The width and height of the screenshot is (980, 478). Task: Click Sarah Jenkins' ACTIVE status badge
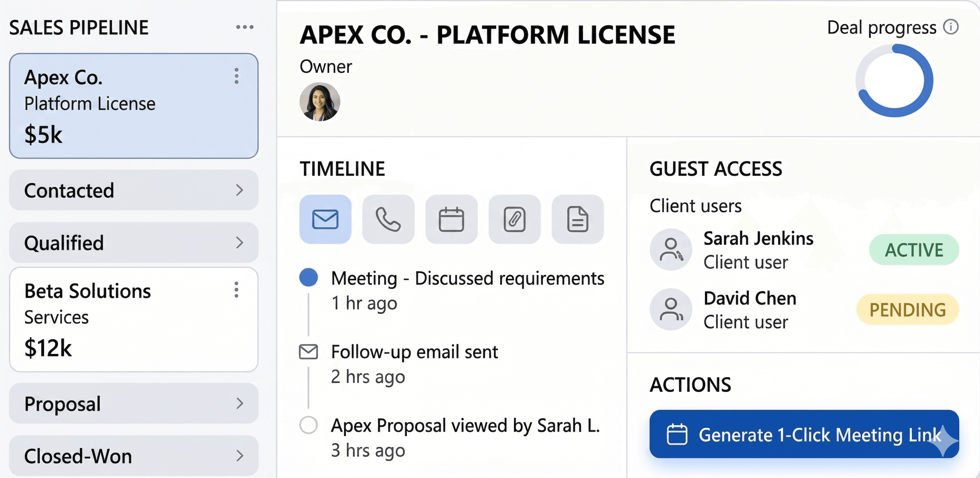[x=914, y=250]
